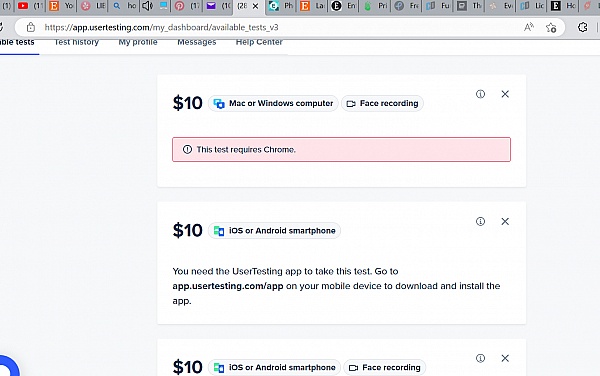This screenshot has width=600, height=376.
Task: Open the Help Center link
Action: click(x=259, y=42)
